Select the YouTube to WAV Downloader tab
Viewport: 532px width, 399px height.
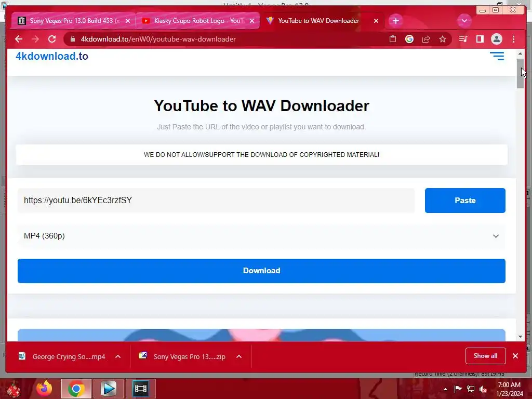(322, 21)
